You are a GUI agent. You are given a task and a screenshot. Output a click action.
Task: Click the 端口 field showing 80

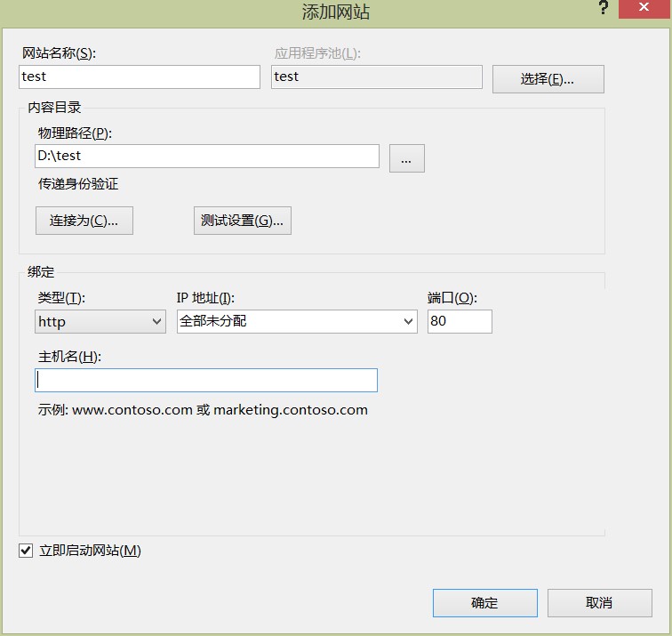[460, 322]
